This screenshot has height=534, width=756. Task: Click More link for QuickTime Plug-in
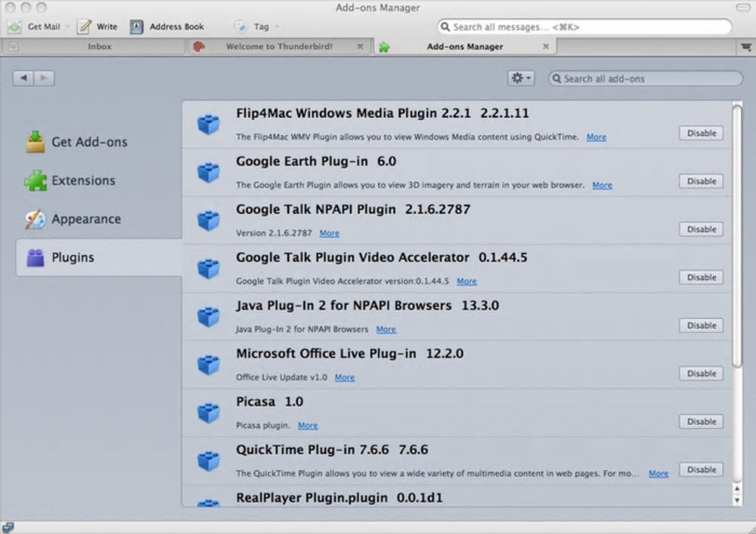tap(658, 473)
